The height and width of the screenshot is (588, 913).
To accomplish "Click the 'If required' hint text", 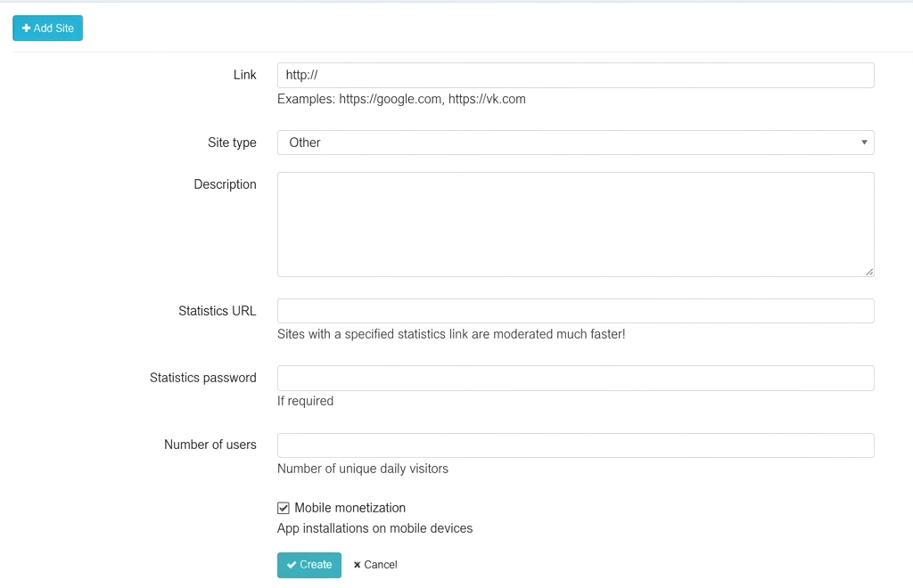I will [x=305, y=401].
